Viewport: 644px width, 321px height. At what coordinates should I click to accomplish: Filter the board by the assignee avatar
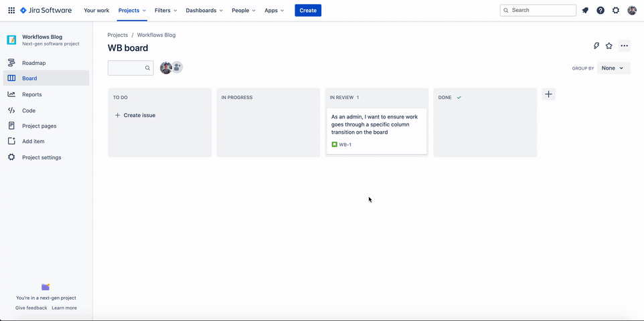pos(166,68)
